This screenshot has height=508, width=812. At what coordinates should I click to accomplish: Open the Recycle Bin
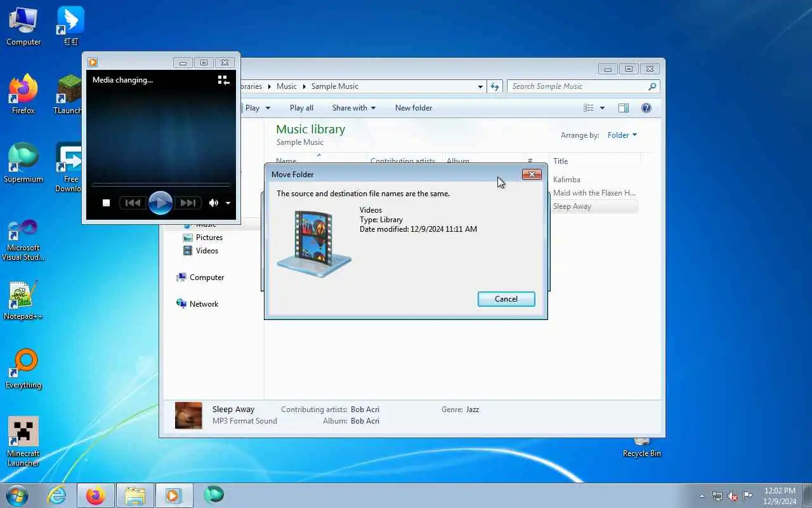[642, 447]
